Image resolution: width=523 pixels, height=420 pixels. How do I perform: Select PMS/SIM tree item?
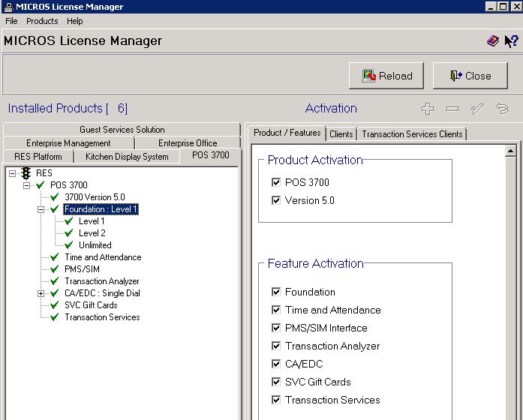[82, 269]
